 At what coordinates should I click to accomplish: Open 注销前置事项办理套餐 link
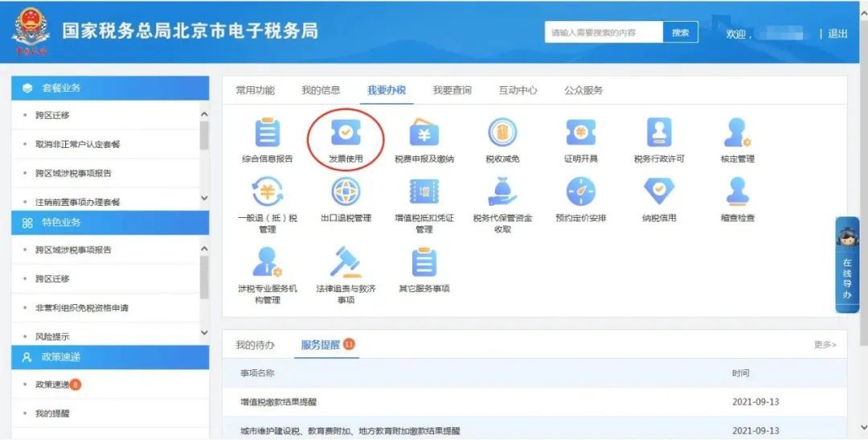point(77,202)
